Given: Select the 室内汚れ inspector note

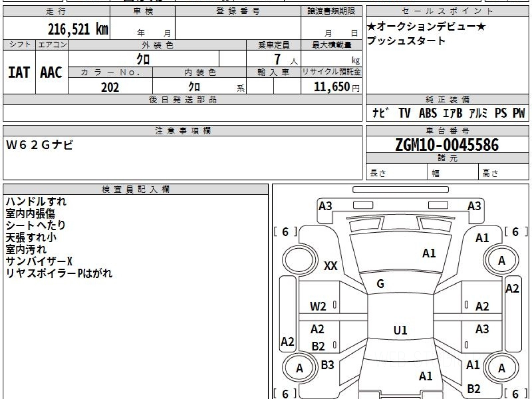Looking at the screenshot, I should [x=26, y=249].
